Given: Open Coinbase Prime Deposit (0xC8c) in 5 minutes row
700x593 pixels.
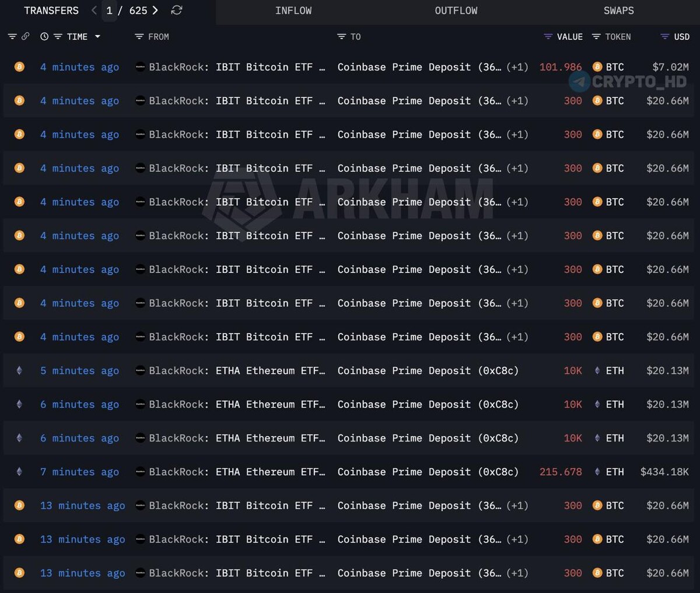Looking at the screenshot, I should pyautogui.click(x=428, y=371).
